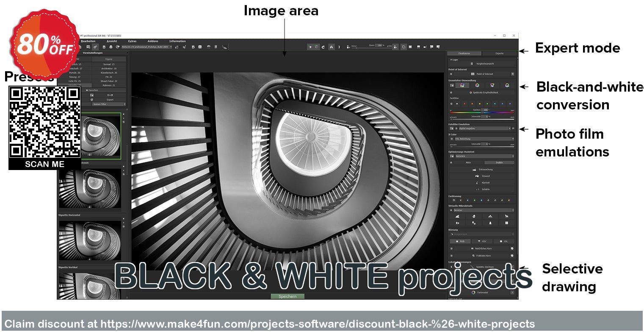Open Vergleichsansicht under Lupe
644x332 pixels.
(x=482, y=64)
